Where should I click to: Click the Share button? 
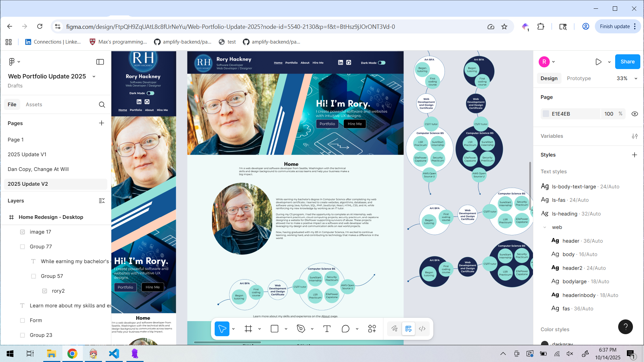[x=627, y=62]
